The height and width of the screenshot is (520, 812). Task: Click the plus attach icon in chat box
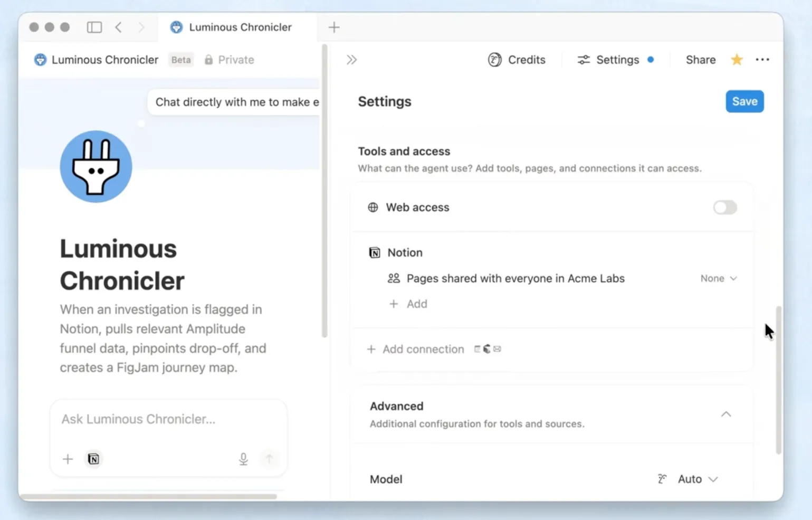click(68, 459)
